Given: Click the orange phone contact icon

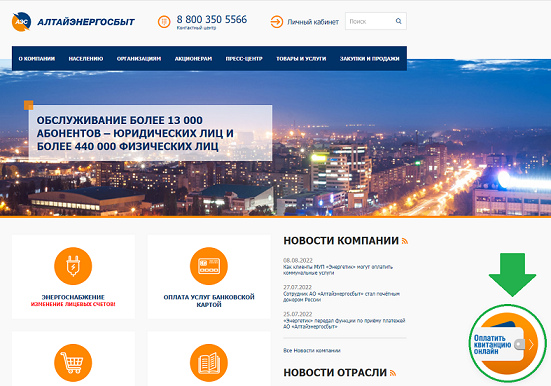Looking at the screenshot, I should [x=164, y=22].
